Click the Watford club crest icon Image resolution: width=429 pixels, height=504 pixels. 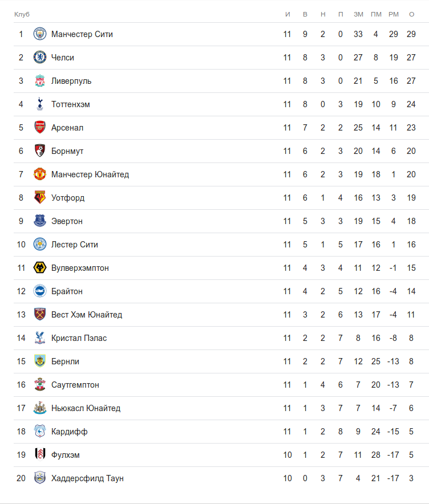[39, 198]
